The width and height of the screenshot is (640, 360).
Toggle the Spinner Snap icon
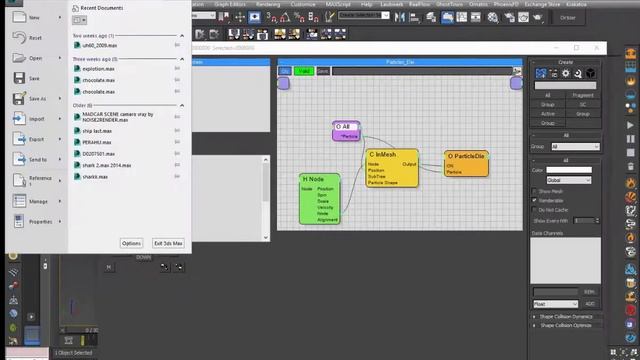pos(313,17)
